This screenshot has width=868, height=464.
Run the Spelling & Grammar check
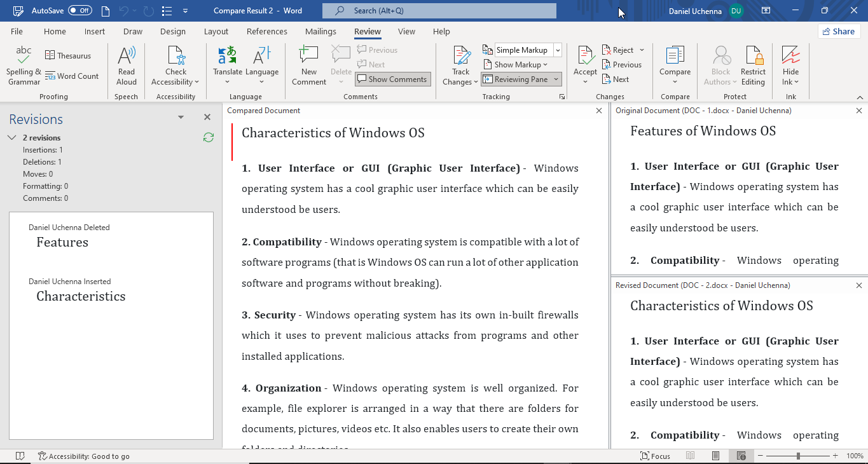click(23, 65)
